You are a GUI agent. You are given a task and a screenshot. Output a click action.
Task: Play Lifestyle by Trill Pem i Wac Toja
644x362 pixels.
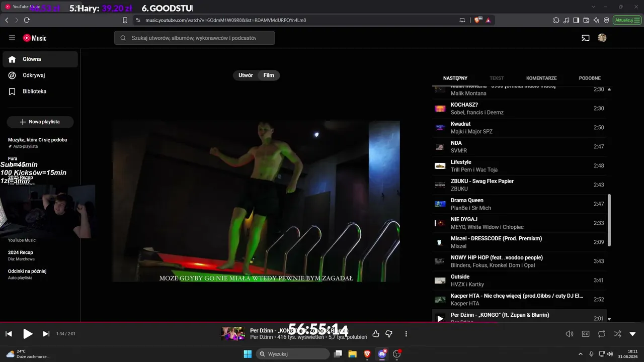pyautogui.click(x=520, y=166)
